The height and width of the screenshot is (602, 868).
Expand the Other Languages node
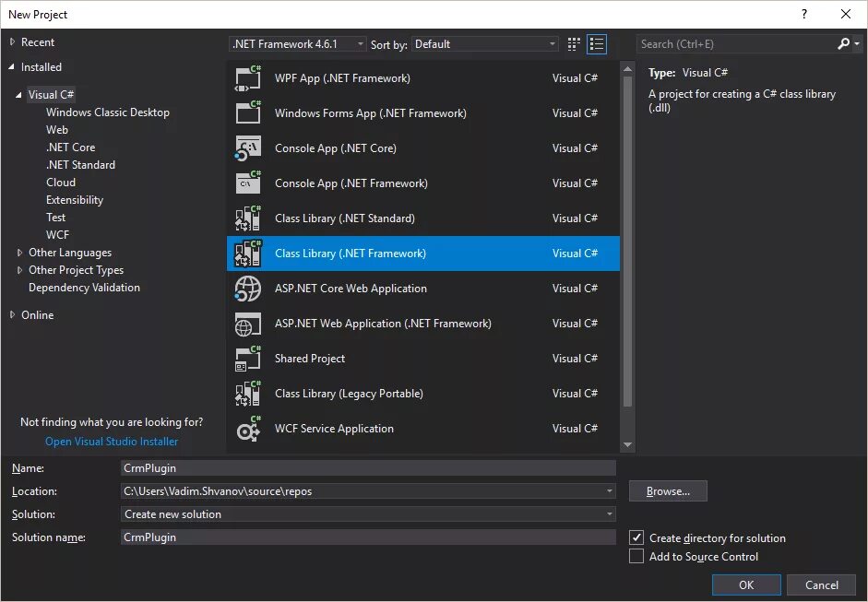(20, 253)
